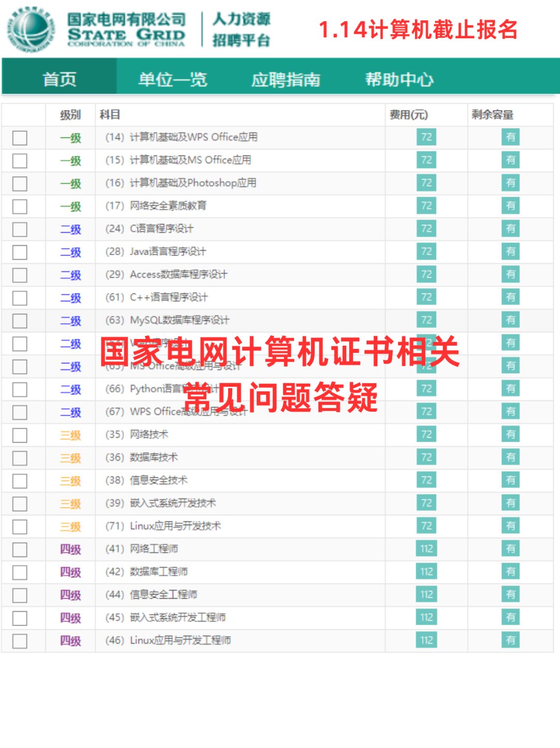Viewport: 560px width, 748px height.
Task: Click the 有 capacity badge for 数据库工程师
Action: [x=511, y=572]
